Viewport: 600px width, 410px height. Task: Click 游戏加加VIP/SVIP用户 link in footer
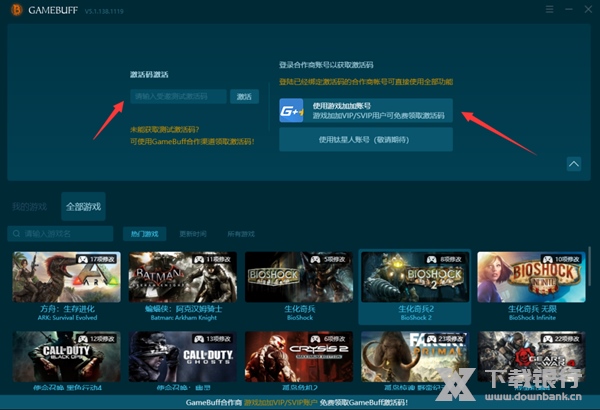[x=281, y=403]
